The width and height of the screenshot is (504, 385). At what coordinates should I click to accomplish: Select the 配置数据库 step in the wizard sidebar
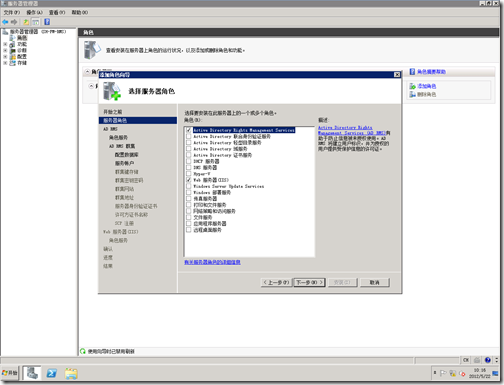[x=126, y=155]
